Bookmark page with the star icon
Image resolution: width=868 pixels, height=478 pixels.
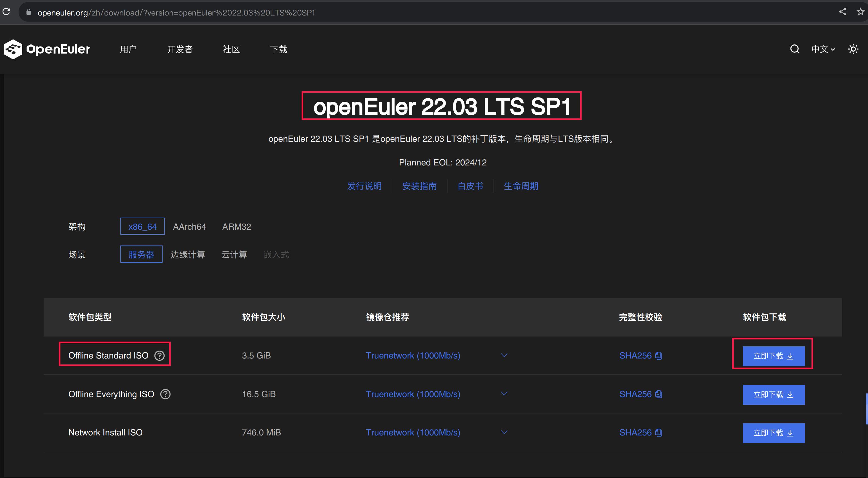click(x=860, y=12)
